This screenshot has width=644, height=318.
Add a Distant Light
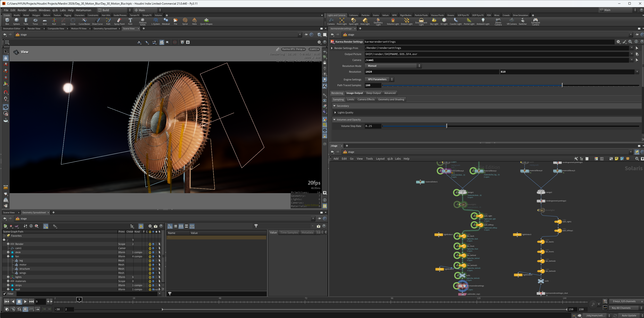click(x=407, y=21)
